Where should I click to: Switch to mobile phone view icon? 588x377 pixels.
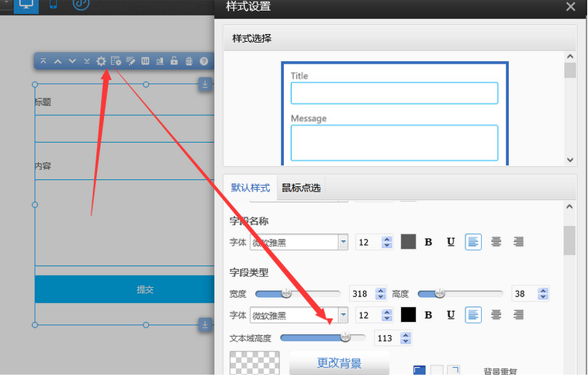[54, 5]
